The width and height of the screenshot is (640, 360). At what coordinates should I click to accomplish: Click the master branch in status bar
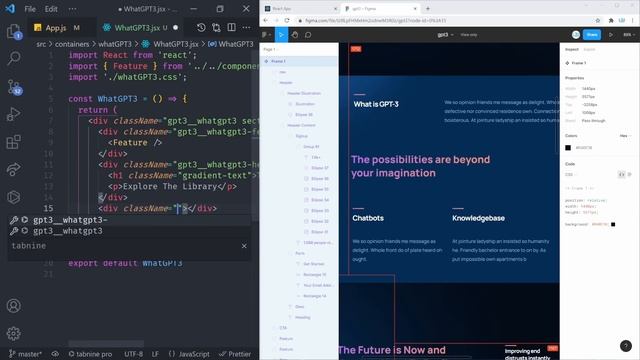pos(25,354)
